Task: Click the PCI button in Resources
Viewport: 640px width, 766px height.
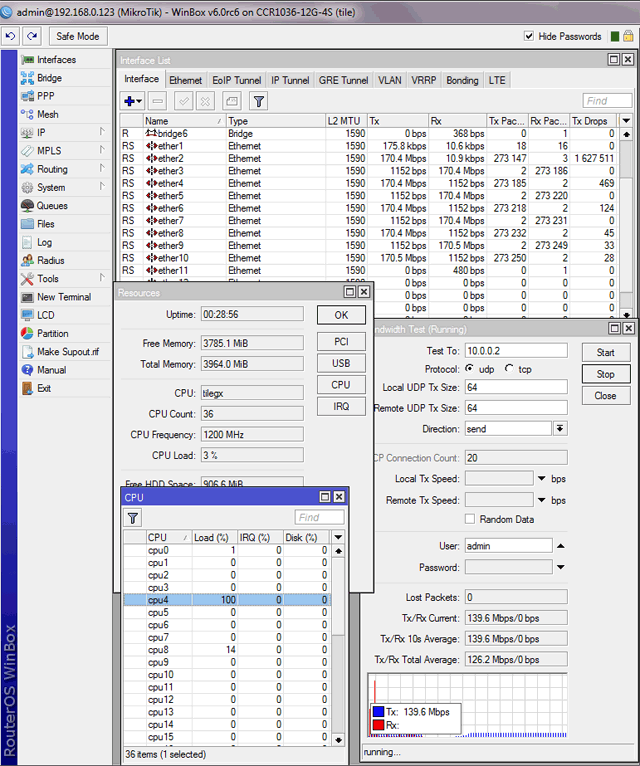Action: (x=341, y=341)
